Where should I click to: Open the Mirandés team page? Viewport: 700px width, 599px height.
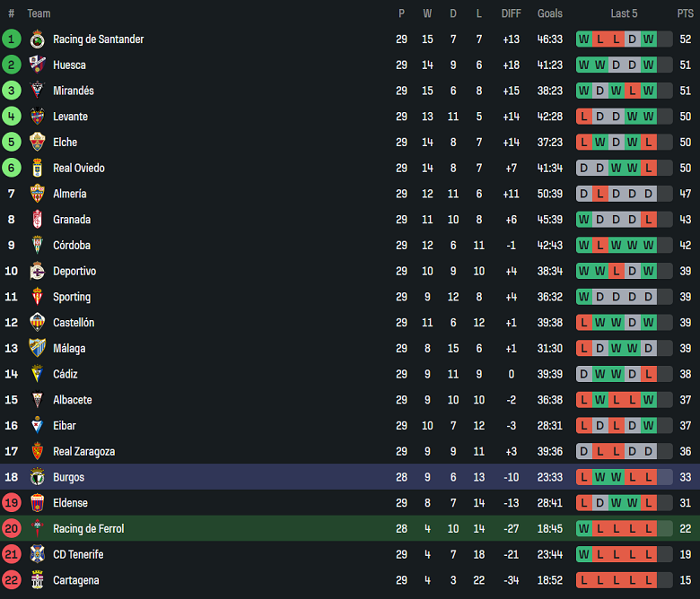coord(74,91)
